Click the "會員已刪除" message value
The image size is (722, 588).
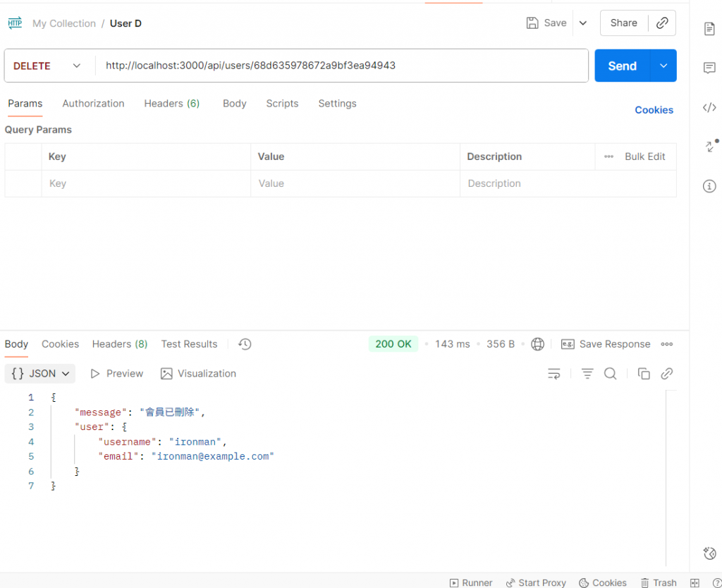click(x=169, y=412)
